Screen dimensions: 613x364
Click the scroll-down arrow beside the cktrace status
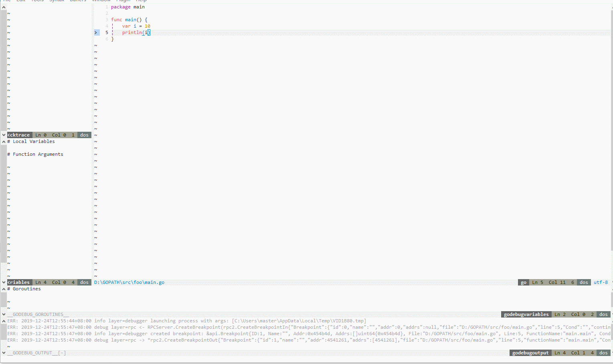(4, 135)
